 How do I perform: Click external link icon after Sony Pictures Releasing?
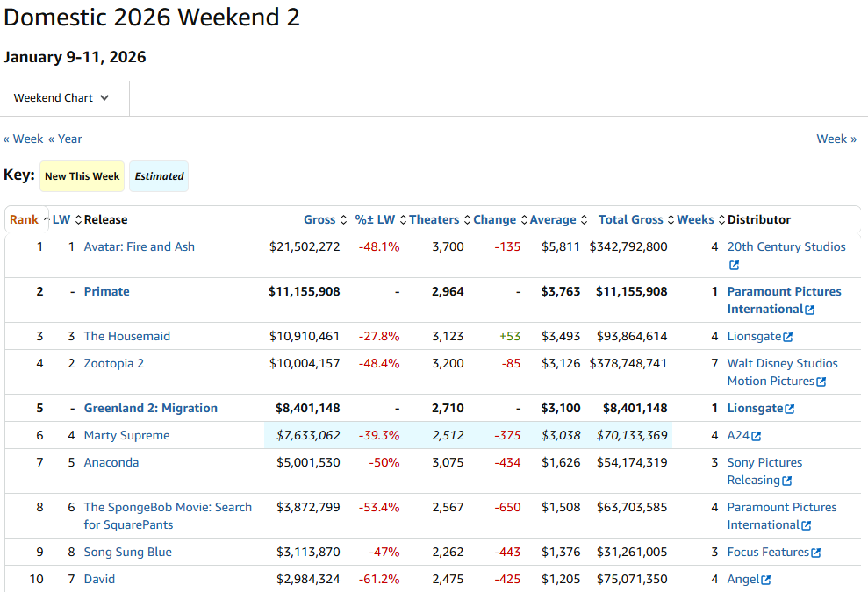point(786,481)
